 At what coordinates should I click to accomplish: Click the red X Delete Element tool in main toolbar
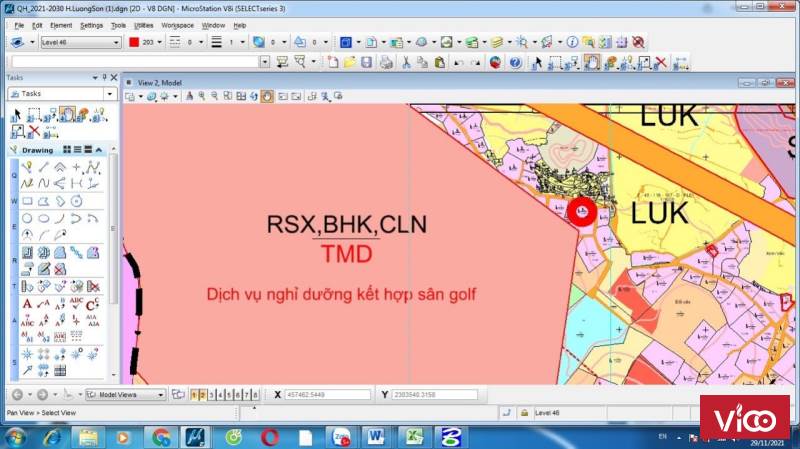coord(661,63)
